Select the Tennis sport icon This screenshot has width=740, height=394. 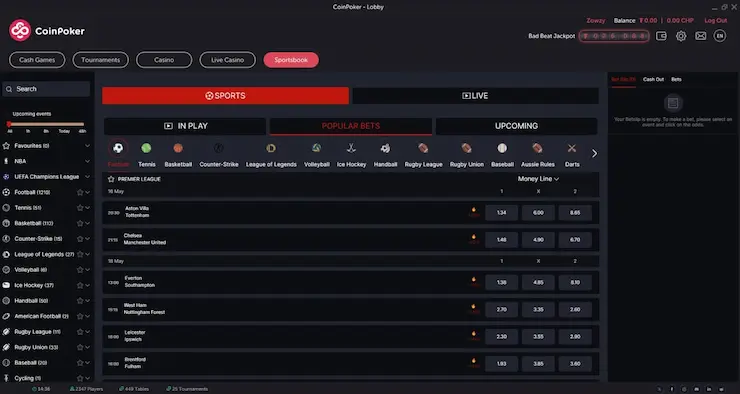point(146,148)
